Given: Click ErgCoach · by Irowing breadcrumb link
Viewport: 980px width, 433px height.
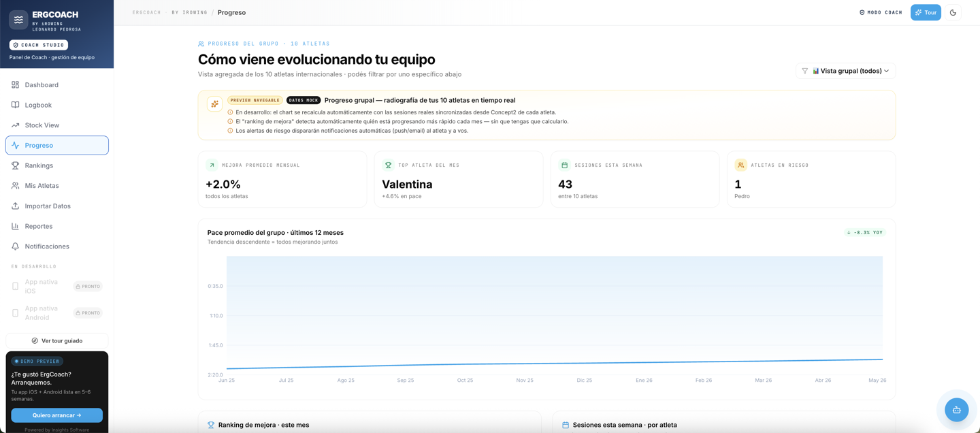Looking at the screenshot, I should 169,12.
